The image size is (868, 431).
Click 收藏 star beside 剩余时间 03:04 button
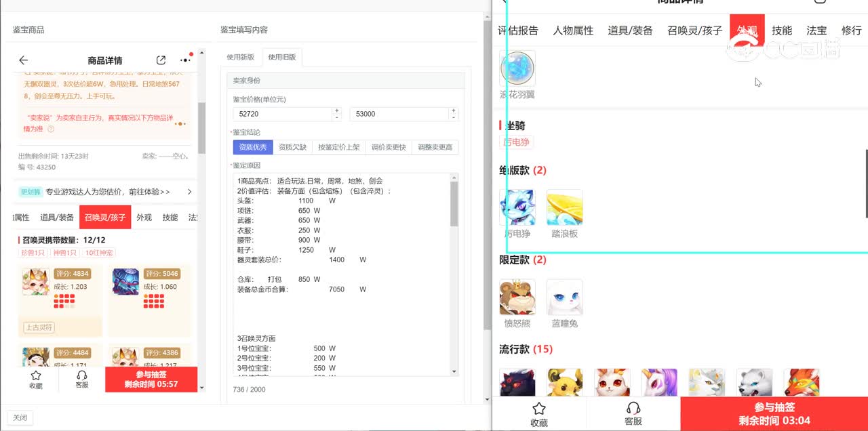point(539,414)
